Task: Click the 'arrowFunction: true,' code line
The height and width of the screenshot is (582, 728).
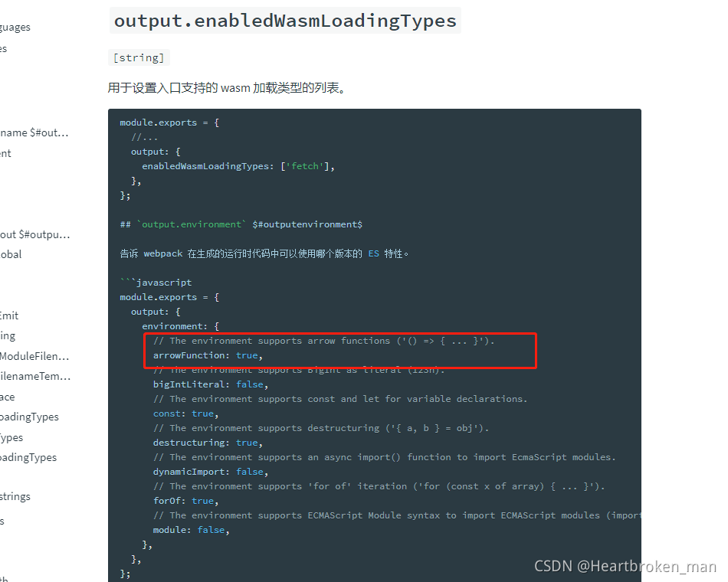Action: click(x=208, y=355)
